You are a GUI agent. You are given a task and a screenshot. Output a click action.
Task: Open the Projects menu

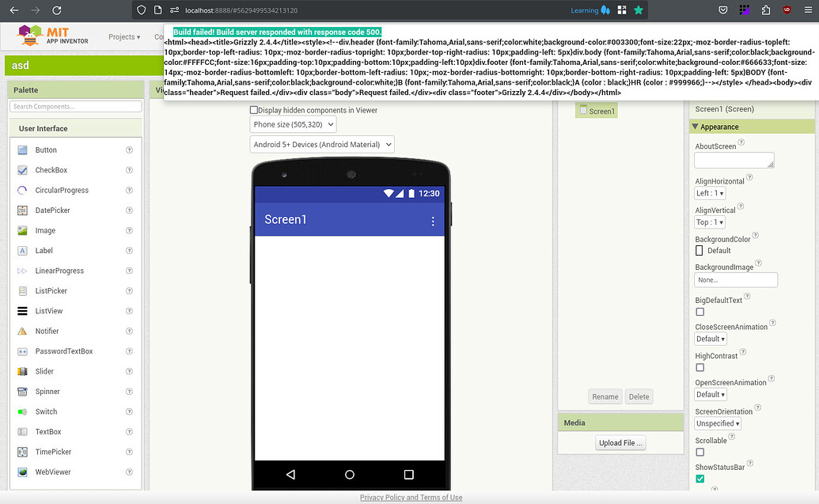124,37
